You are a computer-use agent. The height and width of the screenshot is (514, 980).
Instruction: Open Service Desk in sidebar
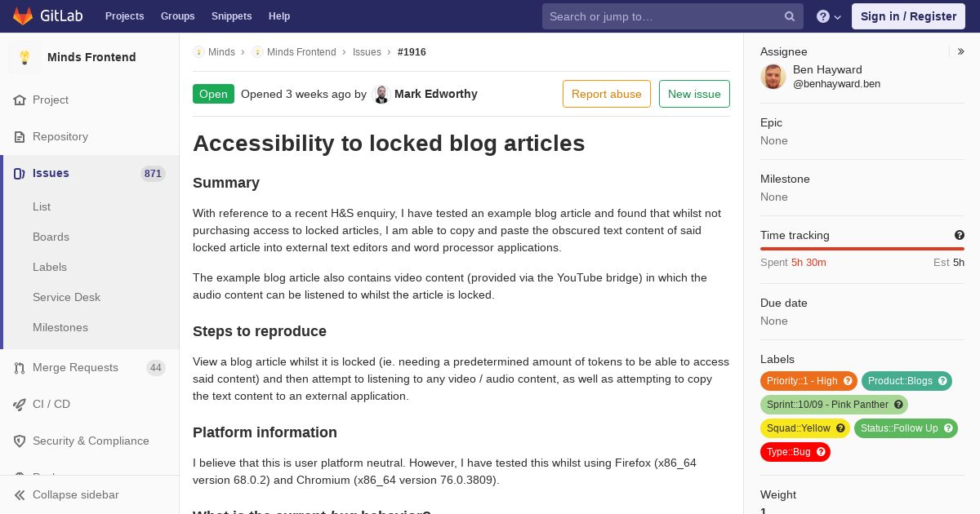(66, 297)
